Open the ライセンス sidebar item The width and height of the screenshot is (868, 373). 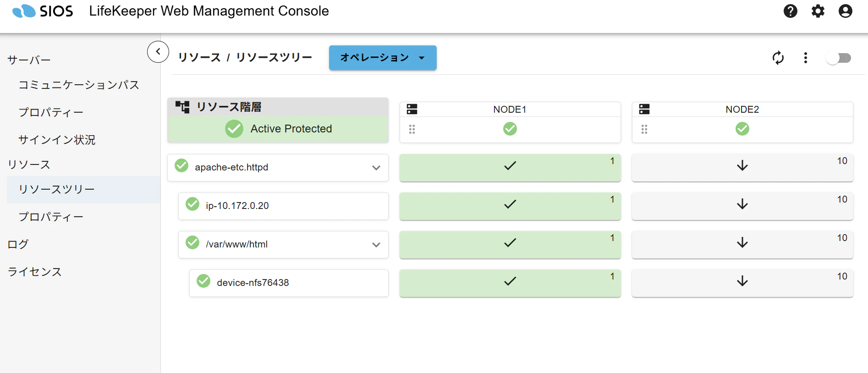tap(34, 272)
